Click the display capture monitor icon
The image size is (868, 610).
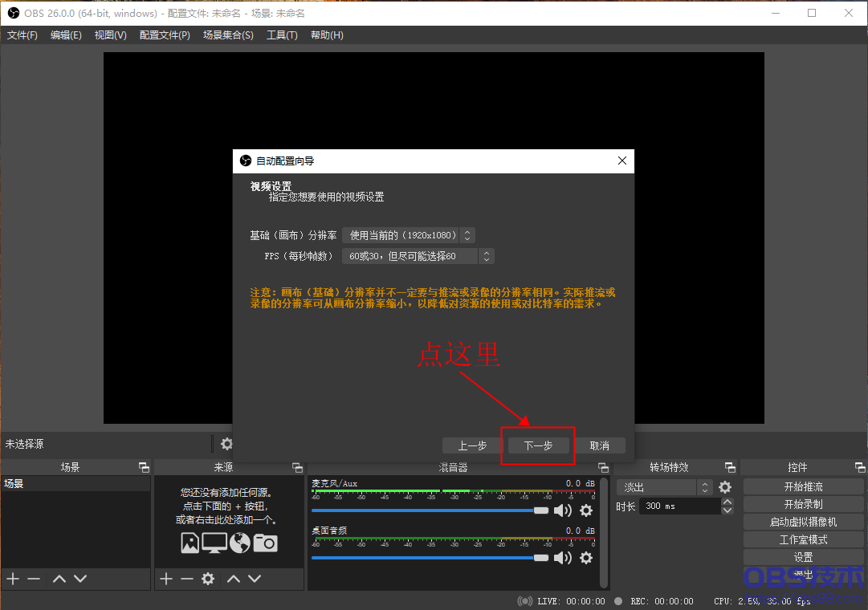click(214, 543)
